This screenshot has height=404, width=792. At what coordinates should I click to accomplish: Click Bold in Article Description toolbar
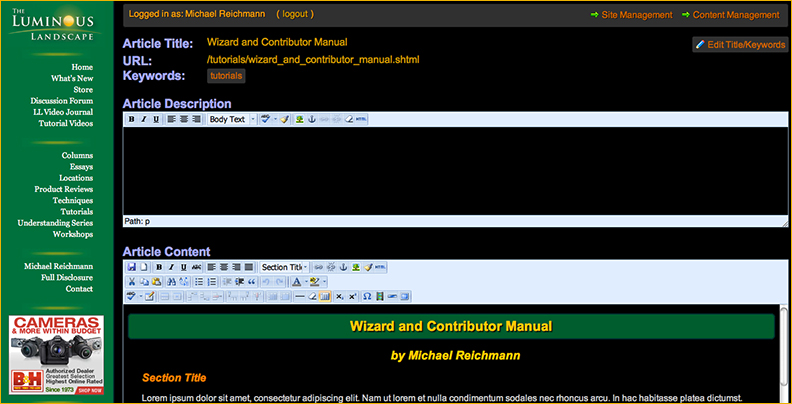[131, 119]
